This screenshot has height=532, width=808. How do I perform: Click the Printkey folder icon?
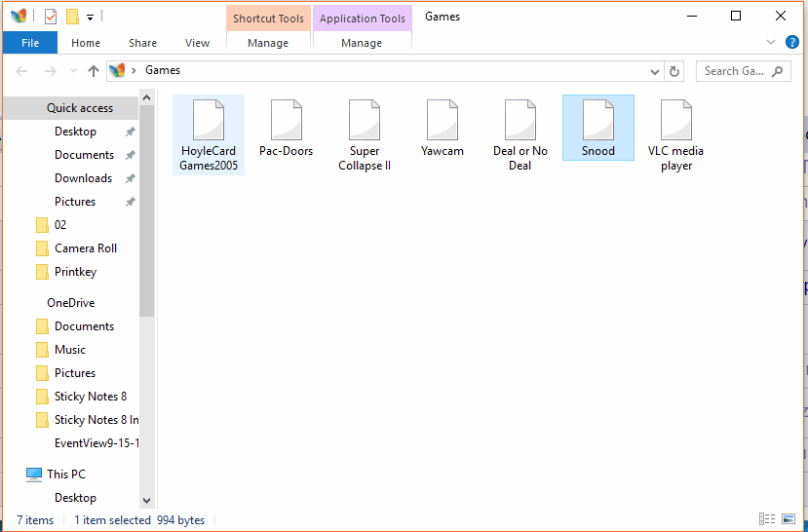(42, 272)
